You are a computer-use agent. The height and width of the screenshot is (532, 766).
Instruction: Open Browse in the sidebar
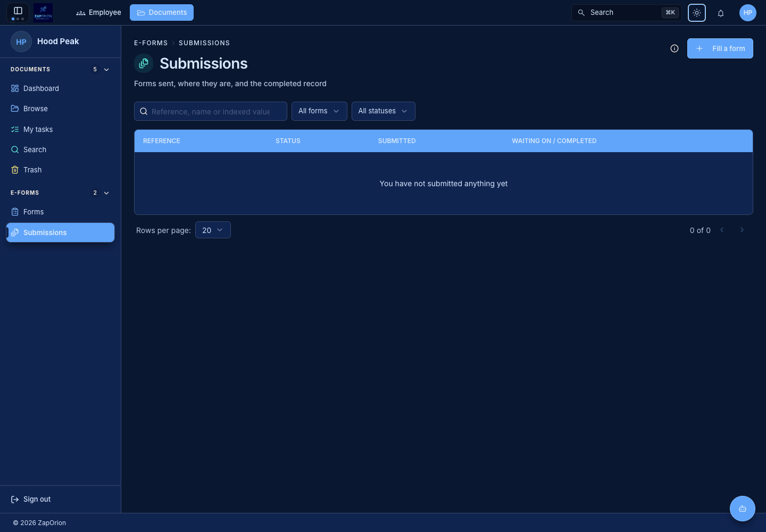(60, 109)
